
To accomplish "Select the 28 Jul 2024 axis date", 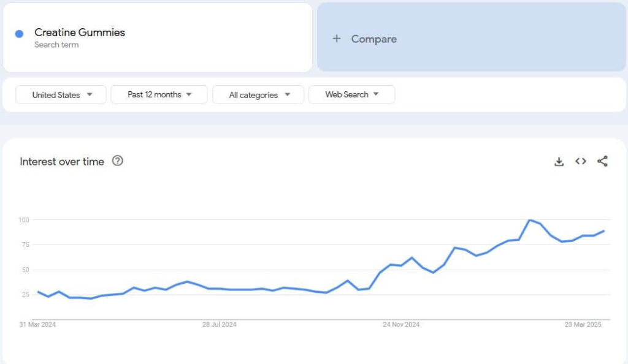I will point(219,325).
